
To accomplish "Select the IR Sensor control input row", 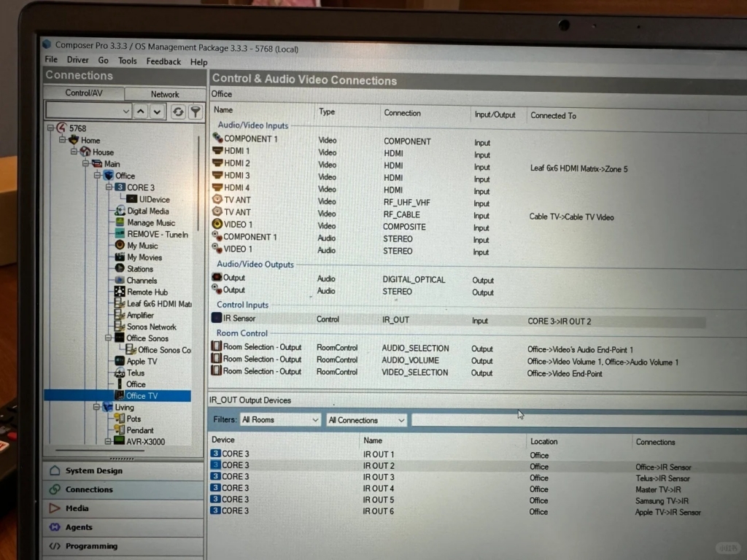I will pyautogui.click(x=457, y=320).
